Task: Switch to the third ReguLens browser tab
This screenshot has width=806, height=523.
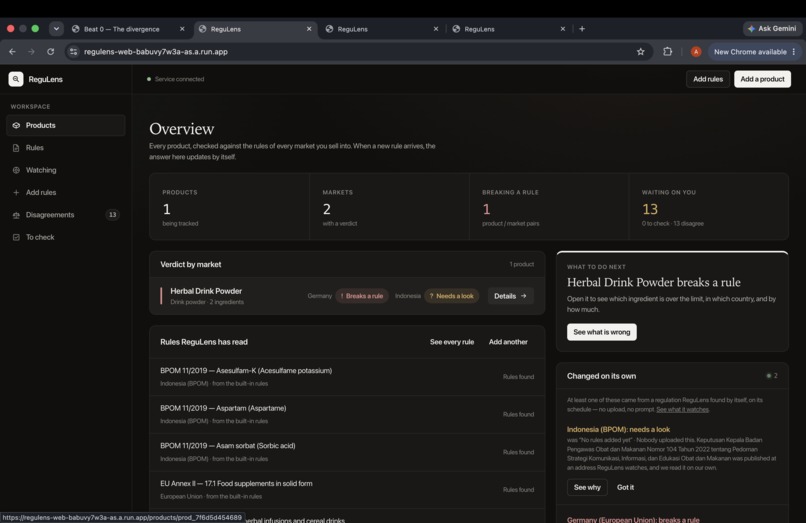Action: tap(382, 29)
